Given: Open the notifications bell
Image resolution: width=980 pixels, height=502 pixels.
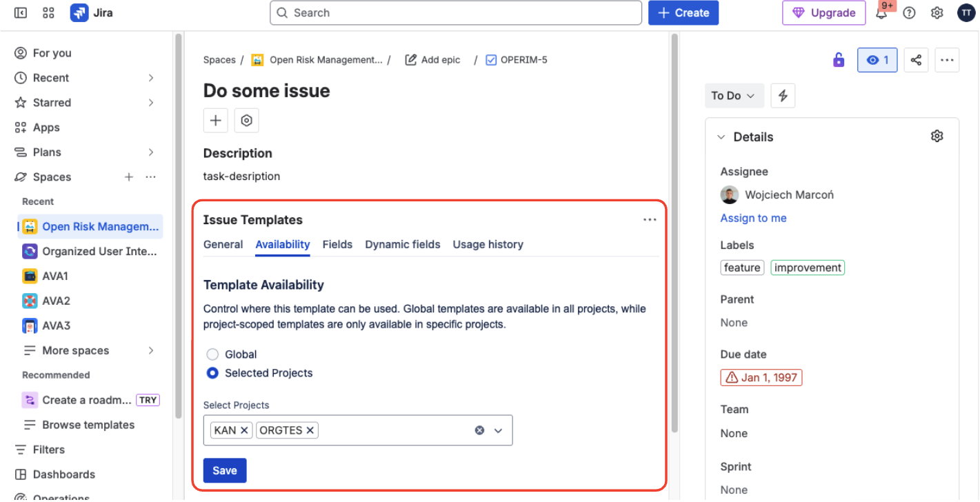Looking at the screenshot, I should tap(881, 12).
